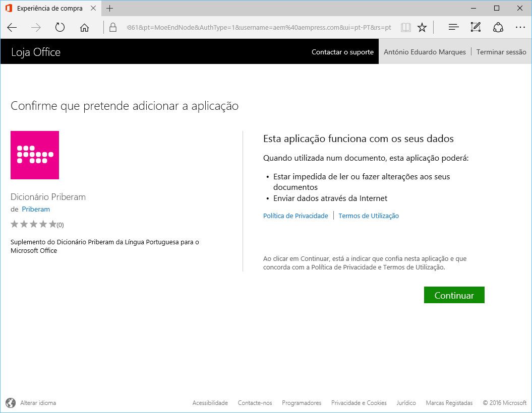
Task: Open a new browser tab
Action: pos(110,9)
